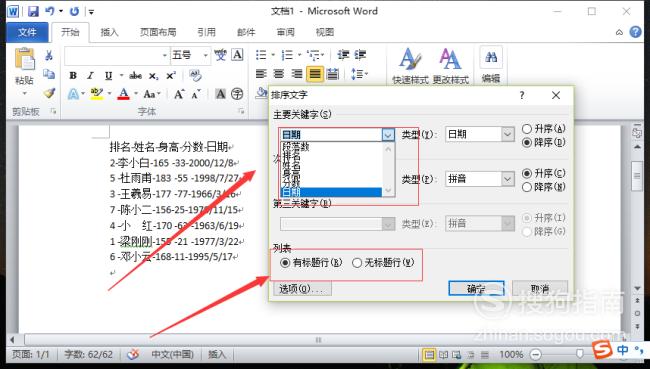Image resolution: width=650 pixels, height=369 pixels.
Task: Click the zoom slider at 100%
Action: [579, 354]
